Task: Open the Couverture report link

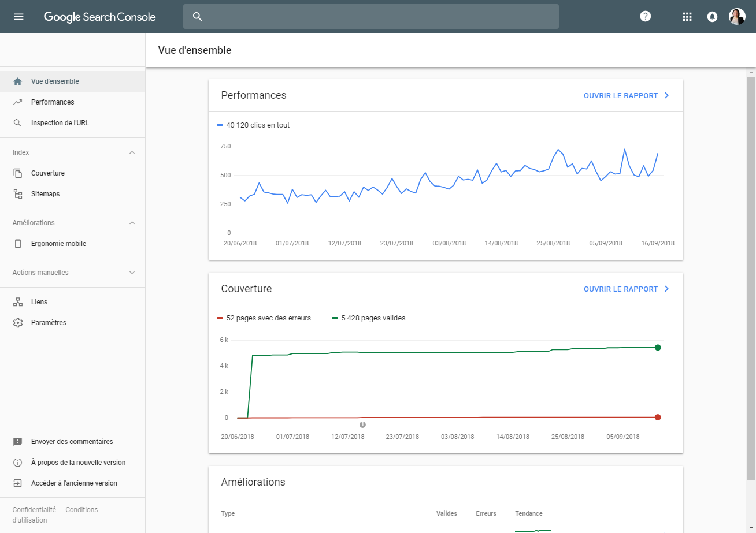Action: click(x=621, y=289)
